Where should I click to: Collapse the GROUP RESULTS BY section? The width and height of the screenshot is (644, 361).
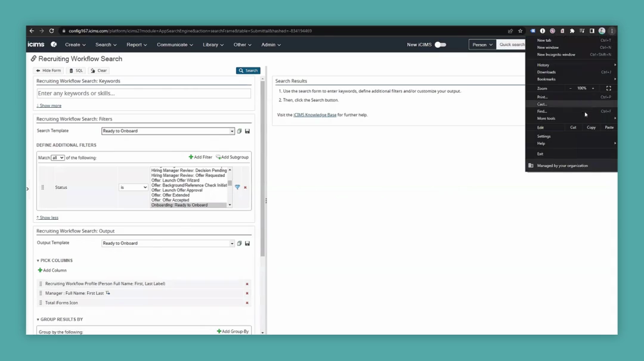pos(60,319)
